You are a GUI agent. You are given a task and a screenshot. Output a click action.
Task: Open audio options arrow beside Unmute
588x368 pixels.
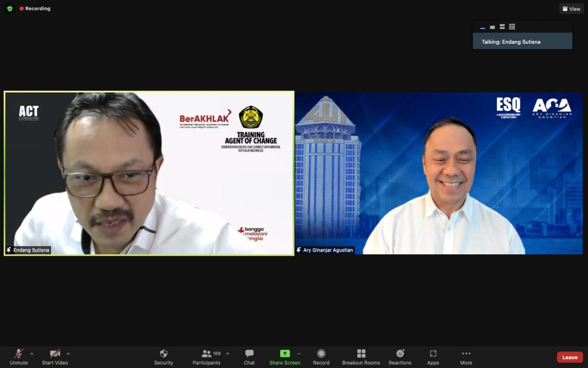point(32,354)
